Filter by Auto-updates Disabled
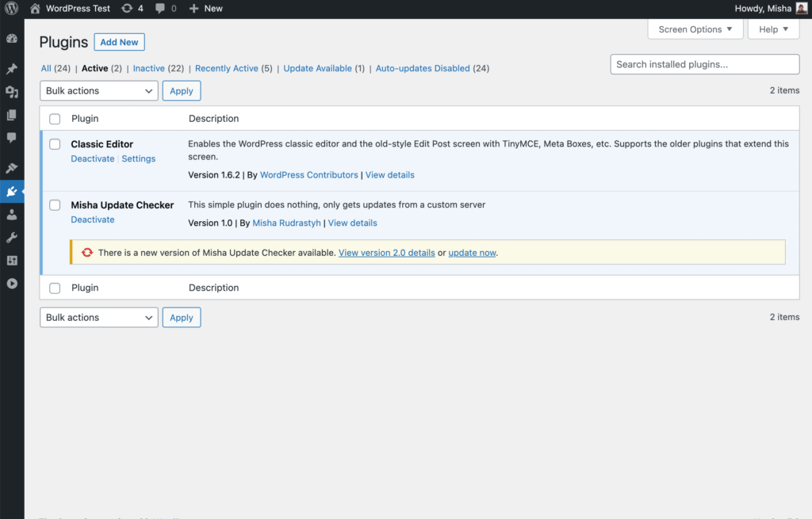 (423, 68)
